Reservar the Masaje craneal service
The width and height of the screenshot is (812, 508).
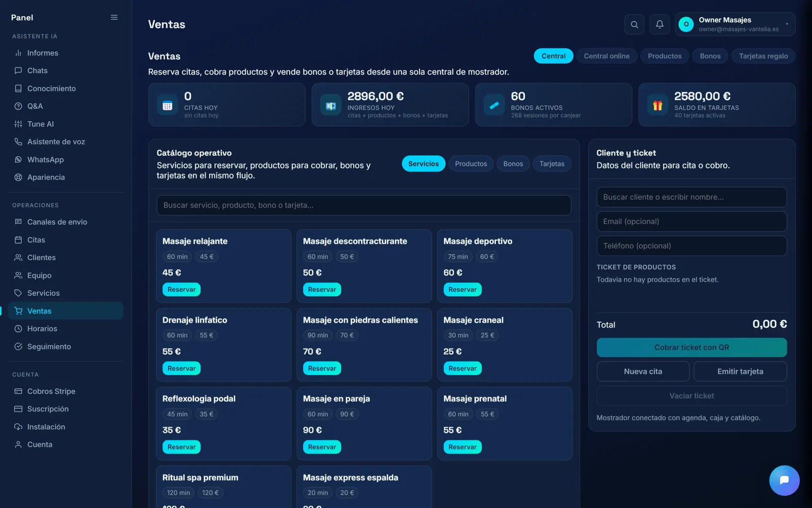click(462, 368)
